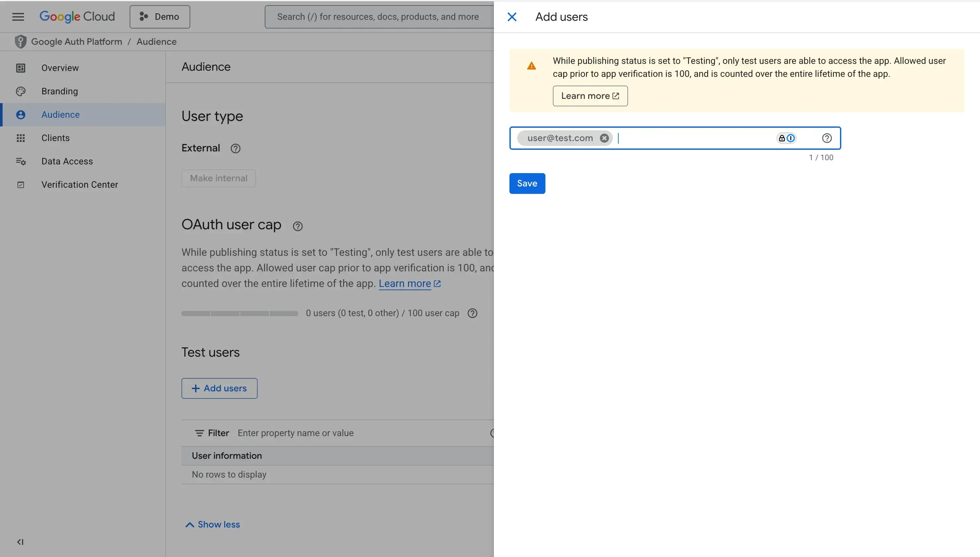Image resolution: width=980 pixels, height=557 pixels.
Task: Click the Filter icon above the users table
Action: point(199,433)
